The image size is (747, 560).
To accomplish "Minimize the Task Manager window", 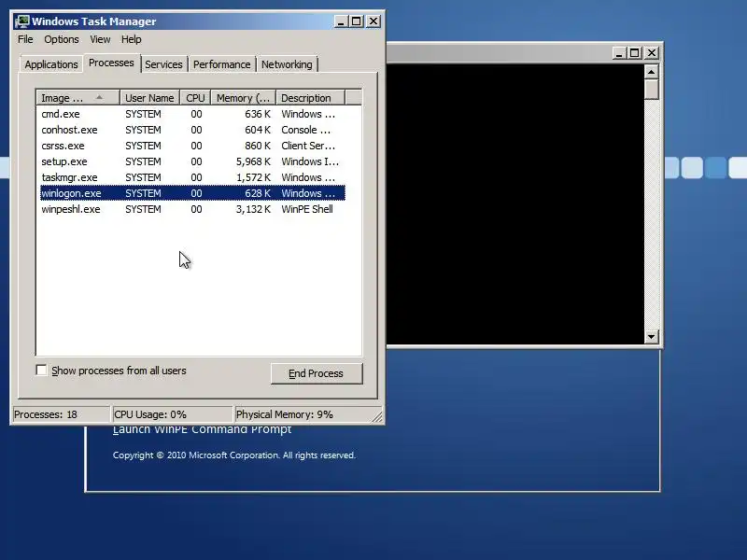I will pyautogui.click(x=341, y=21).
